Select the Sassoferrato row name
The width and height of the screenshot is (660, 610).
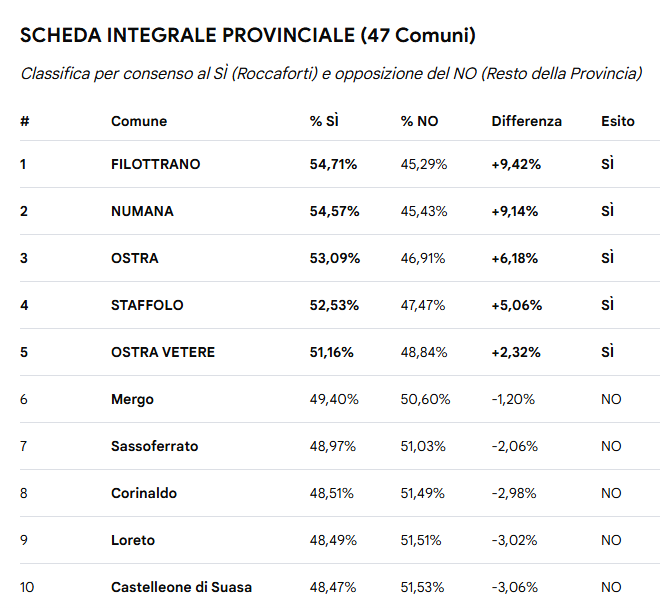coord(154,446)
